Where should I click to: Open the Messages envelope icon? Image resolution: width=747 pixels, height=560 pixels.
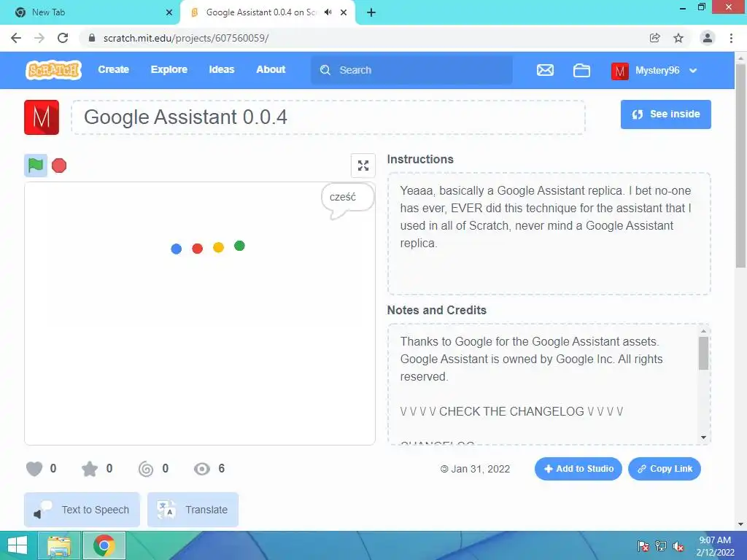[545, 71]
